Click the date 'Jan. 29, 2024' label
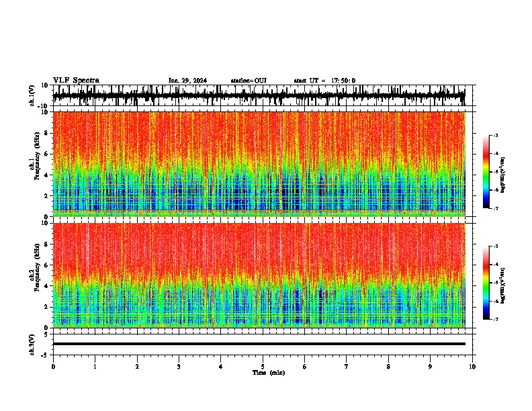The width and height of the screenshot is (532, 411). tap(187, 81)
